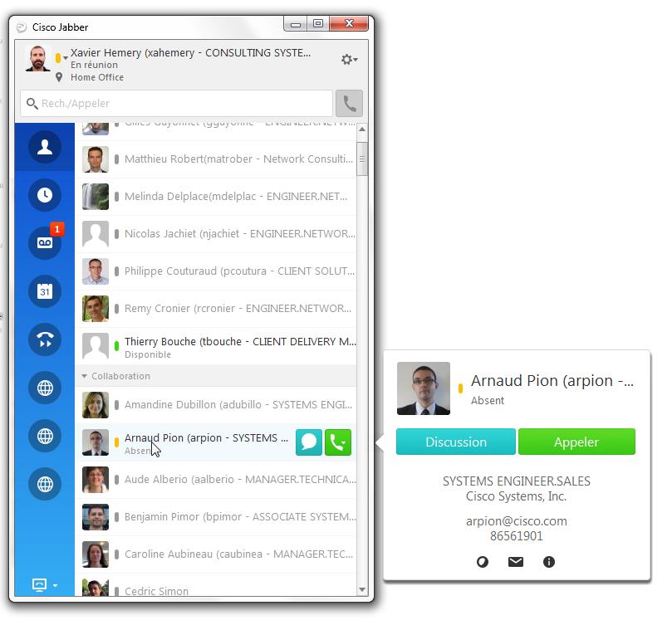Click the green Appeler button
The width and height of the screenshot is (672, 625).
pos(576,442)
